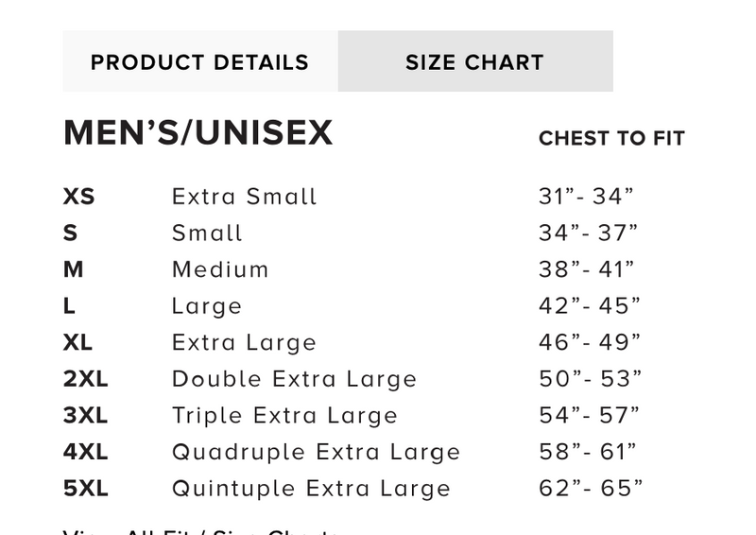Click the Chest to Fit column header
Viewport: 756px width, 535px height.
(x=611, y=139)
